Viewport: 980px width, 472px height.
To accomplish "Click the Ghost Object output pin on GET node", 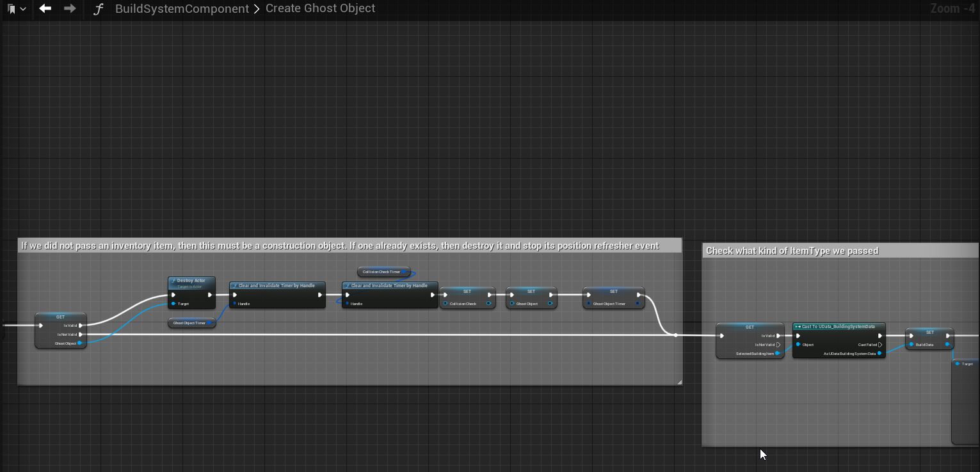I will coord(80,343).
